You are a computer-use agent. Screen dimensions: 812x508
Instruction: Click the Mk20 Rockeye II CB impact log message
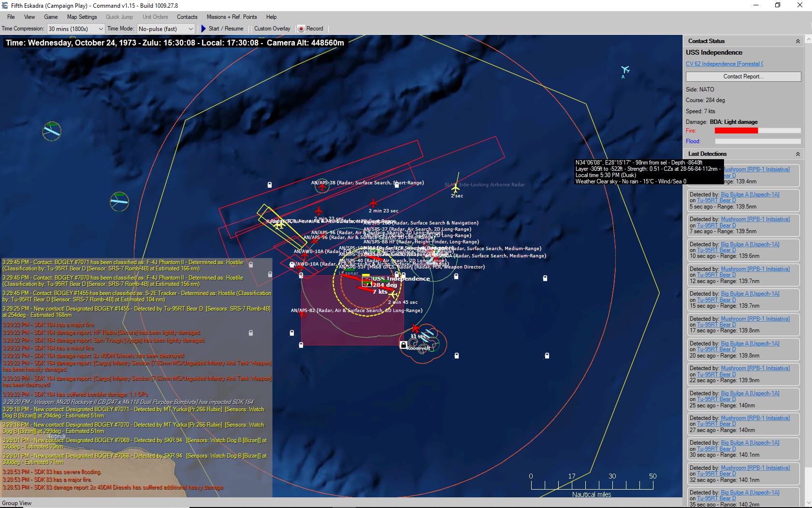128,402
